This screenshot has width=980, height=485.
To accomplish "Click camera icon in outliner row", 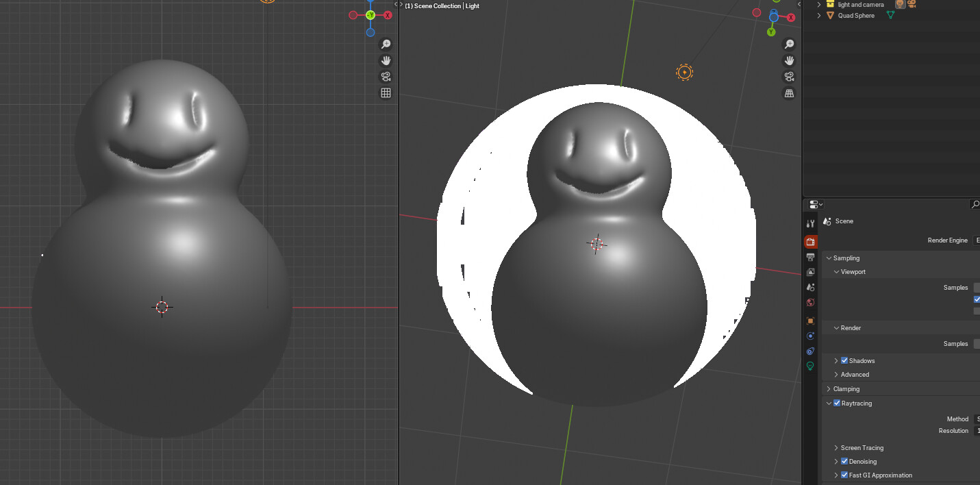I will 912,4.
